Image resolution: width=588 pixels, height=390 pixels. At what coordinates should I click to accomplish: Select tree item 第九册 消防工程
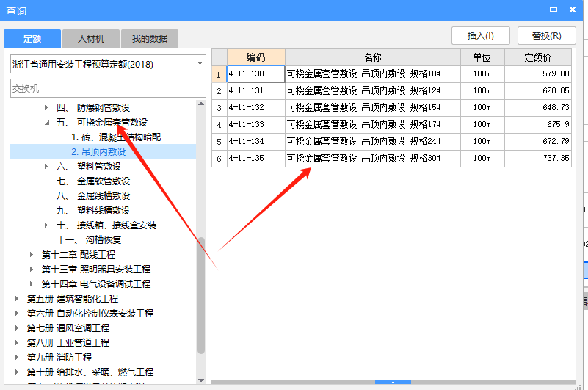(x=59, y=358)
